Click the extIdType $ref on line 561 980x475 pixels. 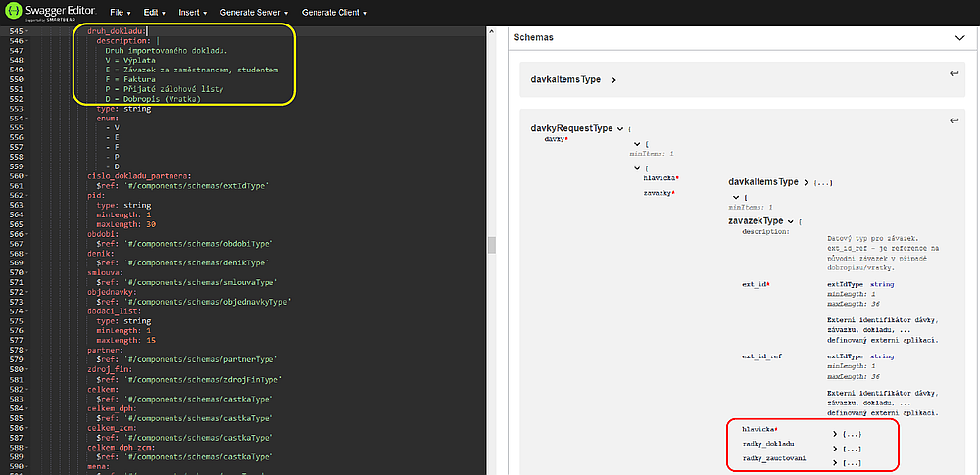pyautogui.click(x=182, y=186)
